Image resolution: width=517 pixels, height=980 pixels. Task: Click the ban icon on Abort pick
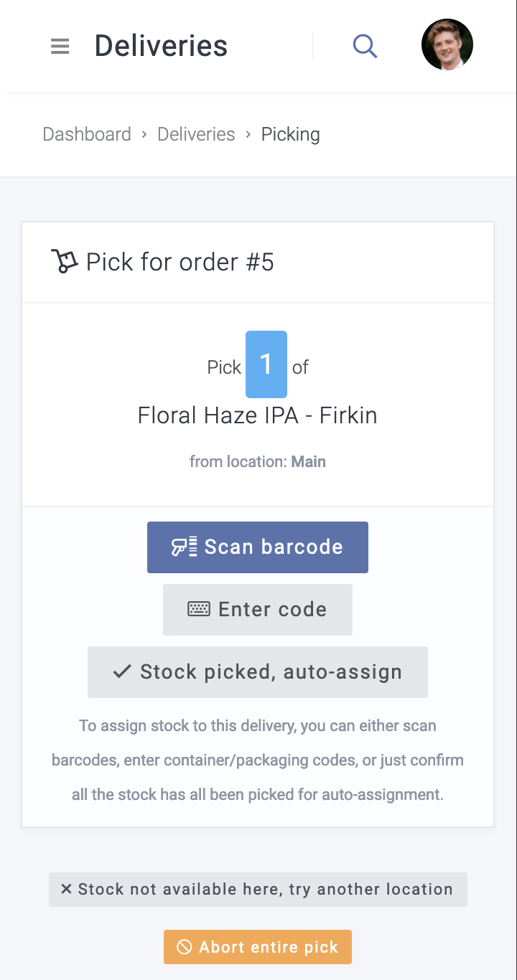[185, 947]
